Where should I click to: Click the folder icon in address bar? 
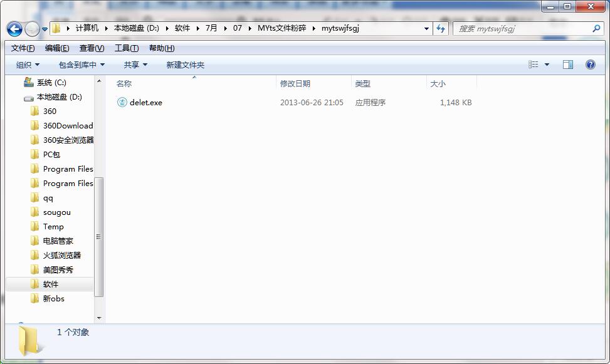[56, 28]
